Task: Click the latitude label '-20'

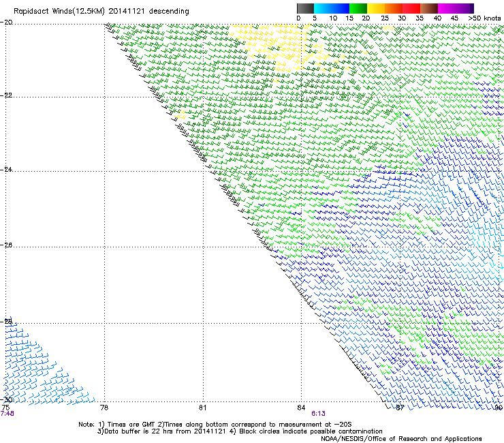Action: pyautogui.click(x=6, y=22)
